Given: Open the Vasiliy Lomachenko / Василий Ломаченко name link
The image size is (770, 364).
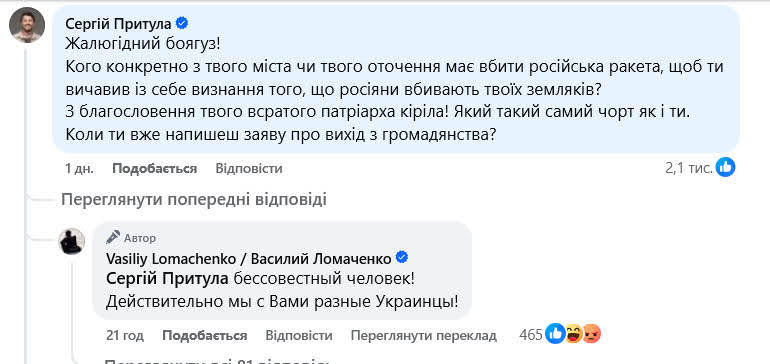Looking at the screenshot, I should 249,258.
